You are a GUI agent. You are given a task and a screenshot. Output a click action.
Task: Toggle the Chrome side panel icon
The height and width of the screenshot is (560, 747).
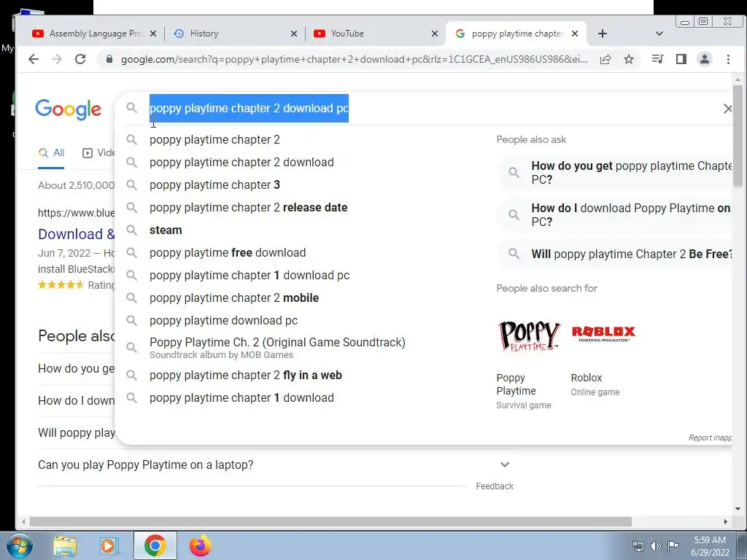681,59
